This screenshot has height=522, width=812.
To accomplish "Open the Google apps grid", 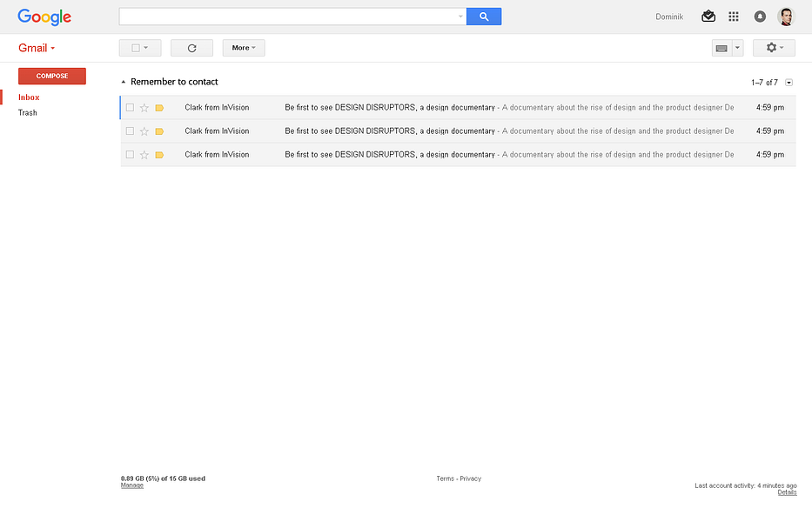I will [734, 17].
